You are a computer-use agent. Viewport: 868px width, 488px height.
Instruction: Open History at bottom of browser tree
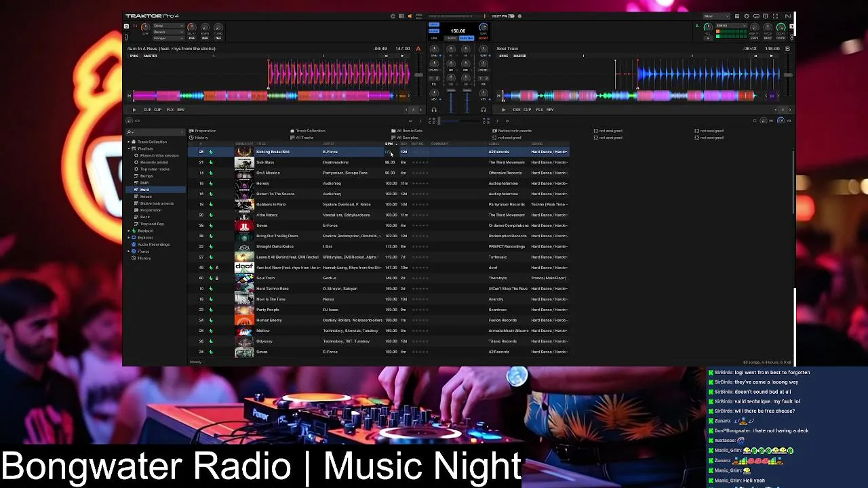144,258
